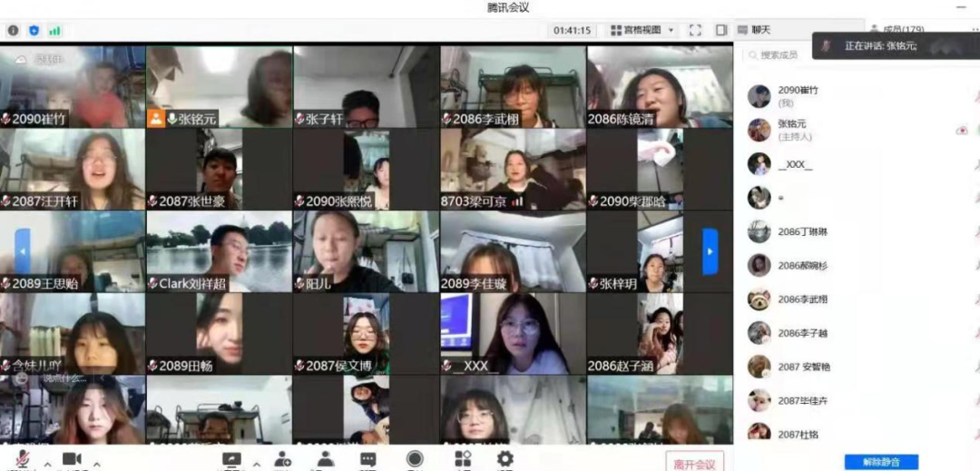Screen dimensions: 980x471
Task: Click the network signal status icon
Action: click(x=54, y=30)
